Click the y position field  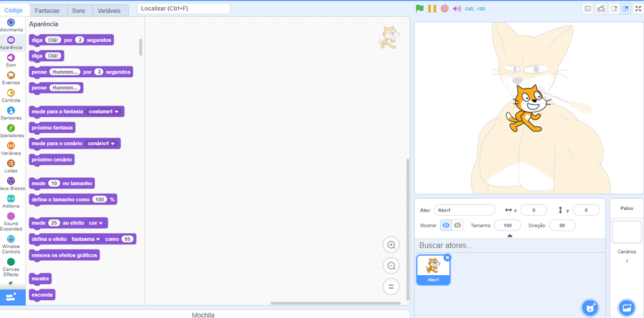[x=586, y=210]
